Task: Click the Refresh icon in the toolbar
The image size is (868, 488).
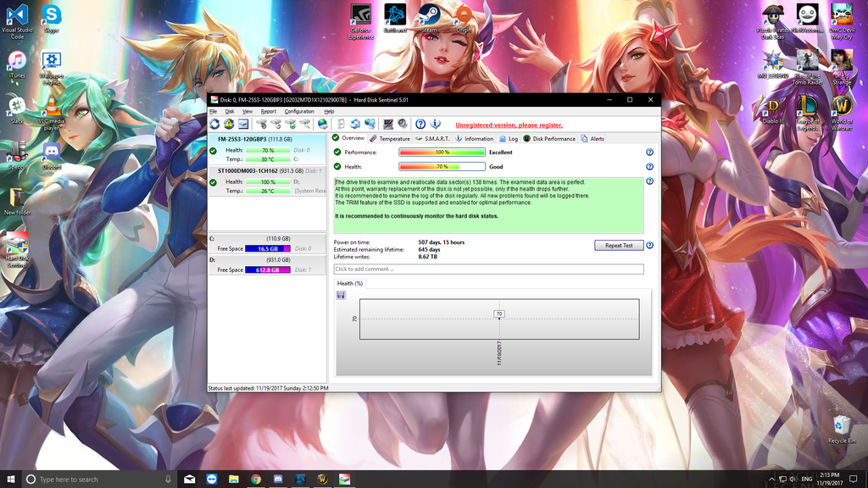Action: 215,125
